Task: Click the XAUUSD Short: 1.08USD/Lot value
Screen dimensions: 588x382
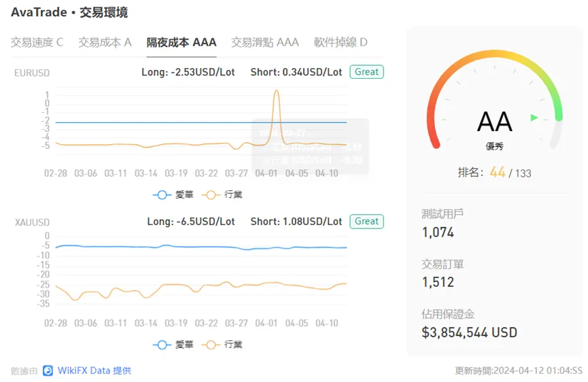Action: point(296,222)
